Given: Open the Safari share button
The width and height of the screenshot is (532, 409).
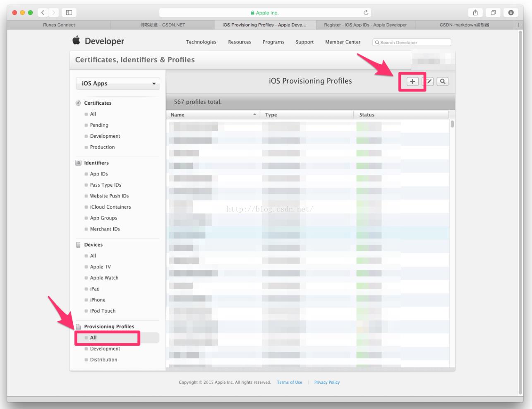Looking at the screenshot, I should [x=475, y=13].
